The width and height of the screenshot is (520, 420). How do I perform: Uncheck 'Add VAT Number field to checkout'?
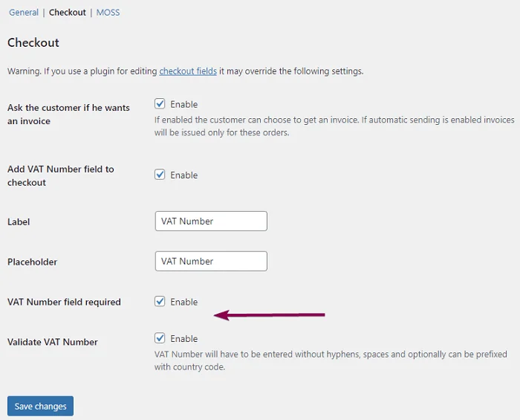(160, 175)
